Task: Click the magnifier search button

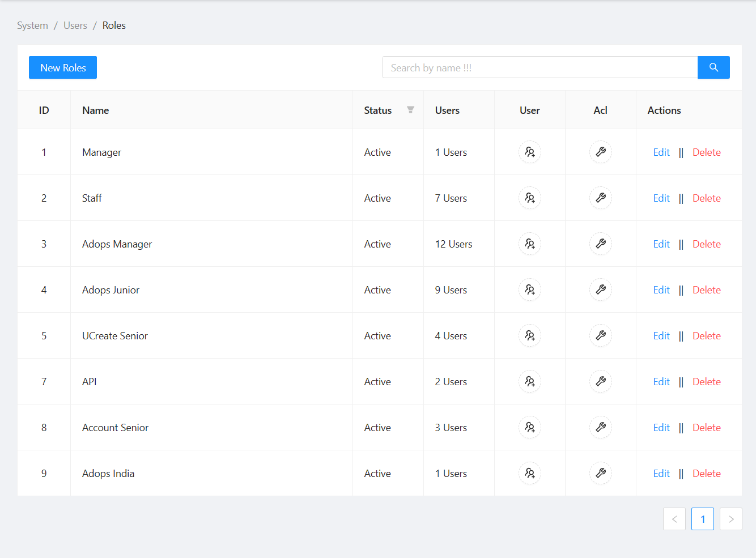Action: (713, 67)
